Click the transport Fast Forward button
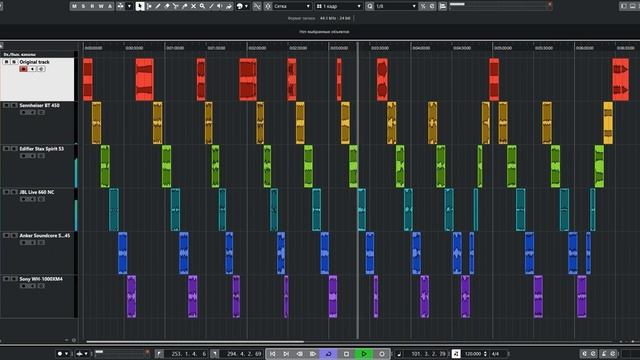Viewport: 640px width, 360px height. pos(313,354)
